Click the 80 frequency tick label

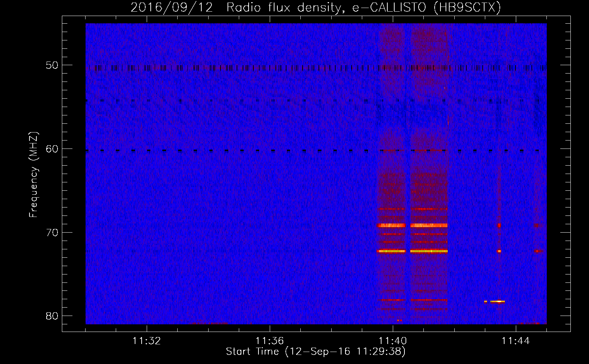tap(52, 316)
